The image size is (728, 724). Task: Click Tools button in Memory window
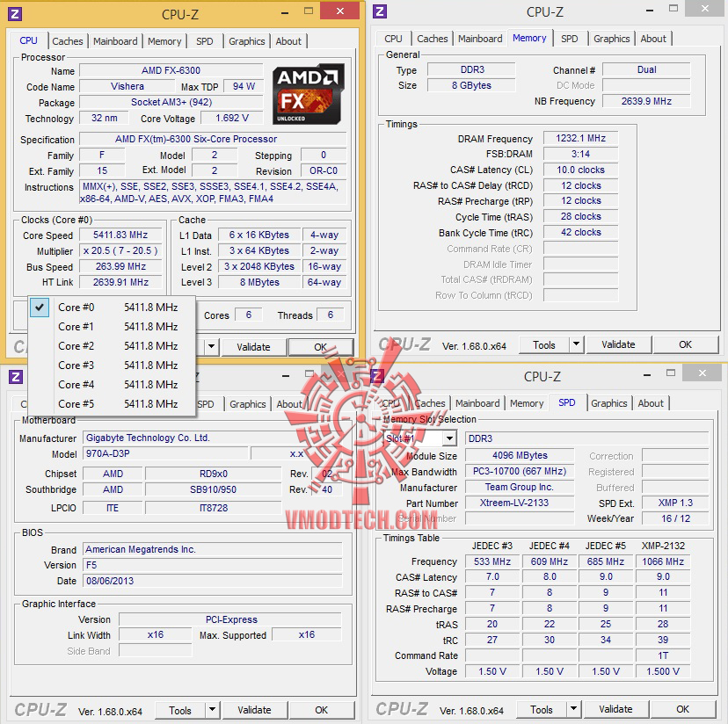pos(543,344)
